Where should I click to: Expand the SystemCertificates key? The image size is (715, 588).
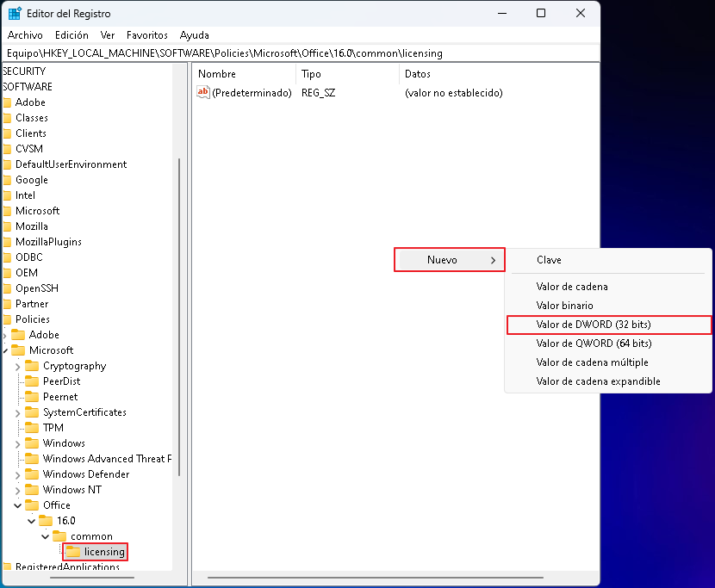coord(18,412)
